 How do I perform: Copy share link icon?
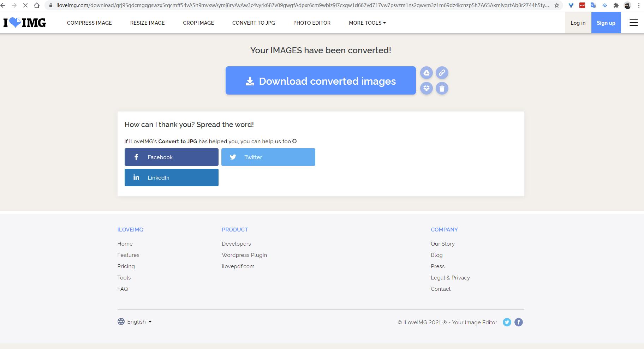pyautogui.click(x=442, y=73)
